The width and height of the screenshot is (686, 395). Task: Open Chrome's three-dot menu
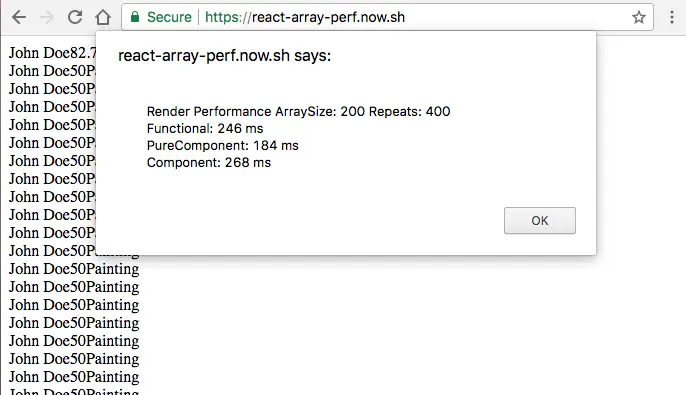click(672, 17)
